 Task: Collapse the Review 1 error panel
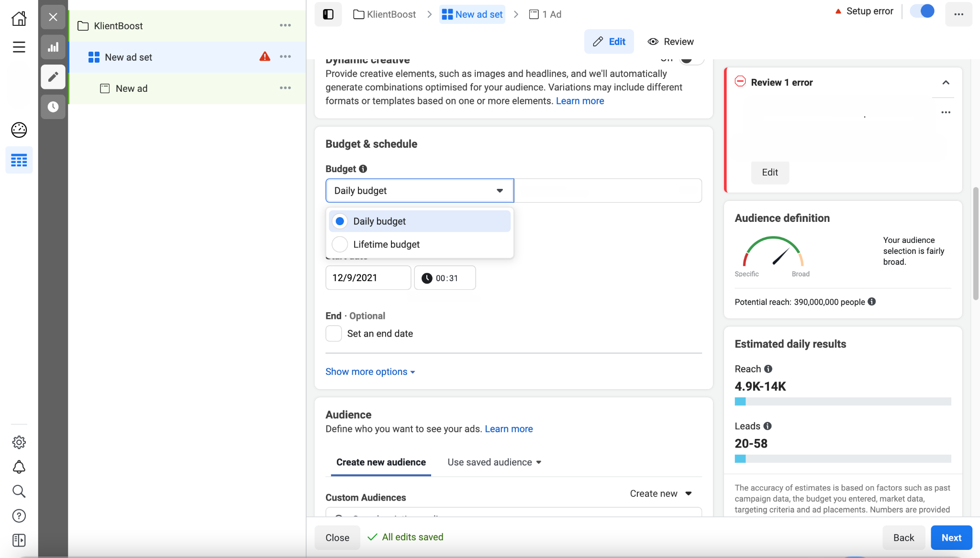coord(946,83)
